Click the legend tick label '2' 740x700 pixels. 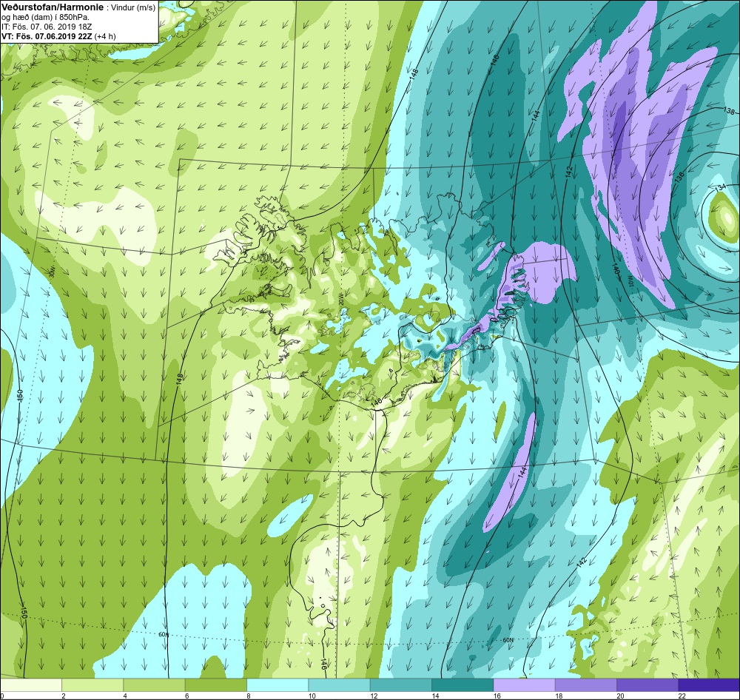(x=63, y=696)
